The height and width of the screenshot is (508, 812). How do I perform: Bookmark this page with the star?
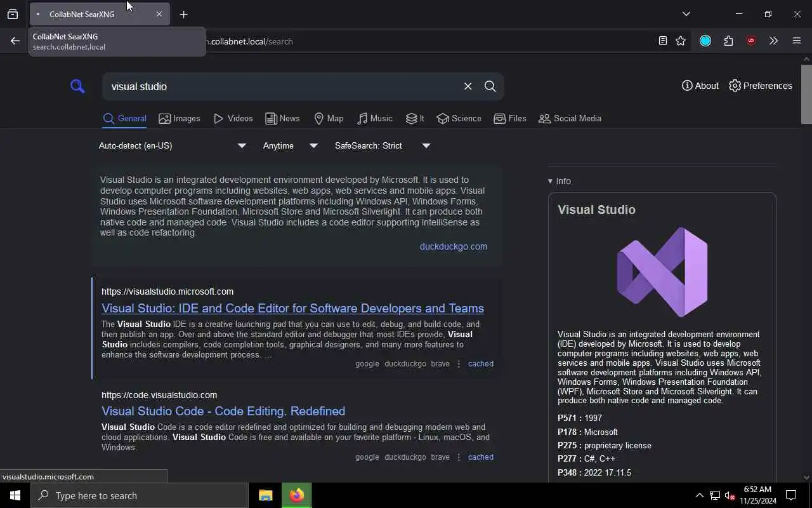click(x=681, y=41)
